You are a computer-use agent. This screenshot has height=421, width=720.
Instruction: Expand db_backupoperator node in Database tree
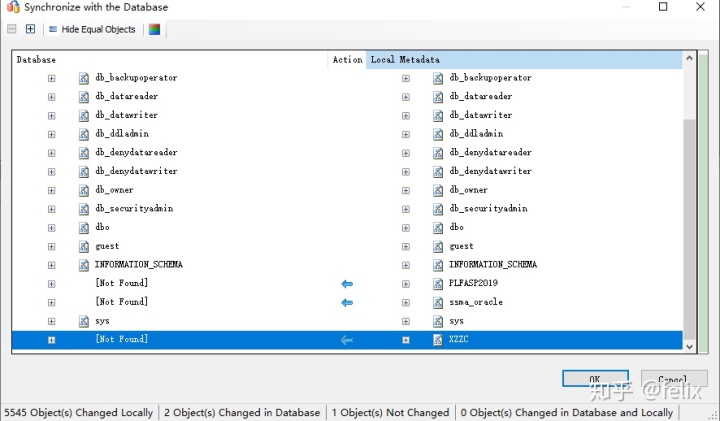51,79
